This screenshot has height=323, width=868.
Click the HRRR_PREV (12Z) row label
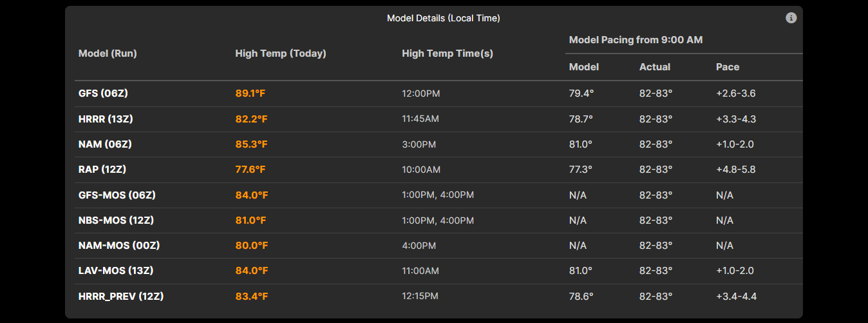point(121,297)
